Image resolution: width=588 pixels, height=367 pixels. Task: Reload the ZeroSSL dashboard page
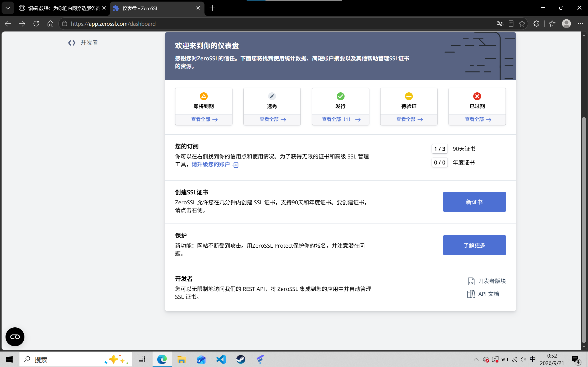[x=36, y=24]
